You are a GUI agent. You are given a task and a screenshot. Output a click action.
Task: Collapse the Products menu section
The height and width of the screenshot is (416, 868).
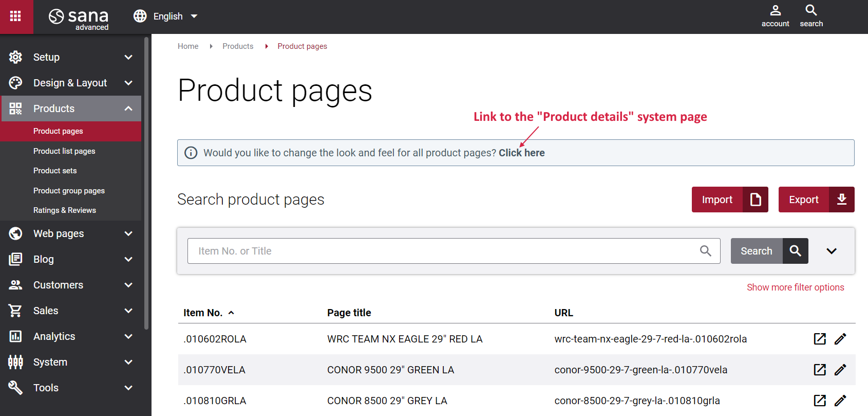pyautogui.click(x=128, y=108)
